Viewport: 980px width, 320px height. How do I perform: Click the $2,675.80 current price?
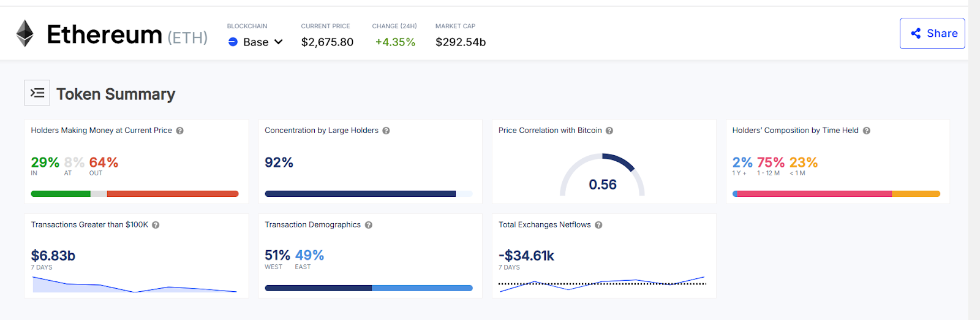327,42
